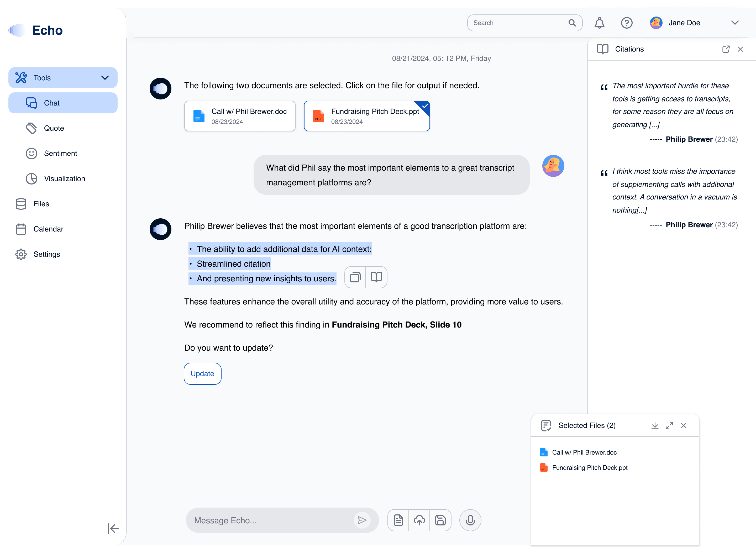This screenshot has height=548, width=756.
Task: Collapse the Tools menu chevron
Action: coord(105,78)
